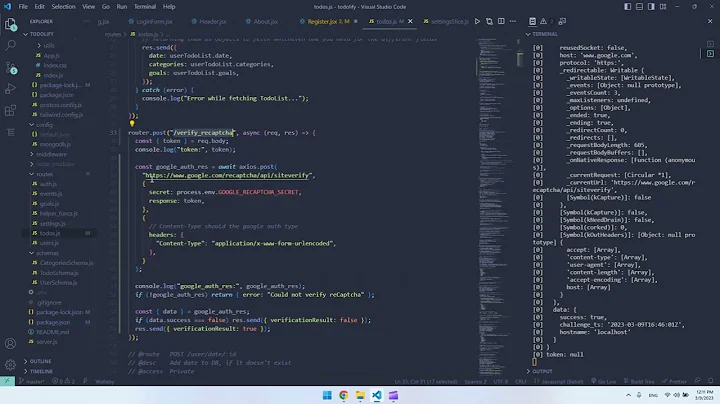Open Windows Start menu
720x404 pixels.
point(327,395)
